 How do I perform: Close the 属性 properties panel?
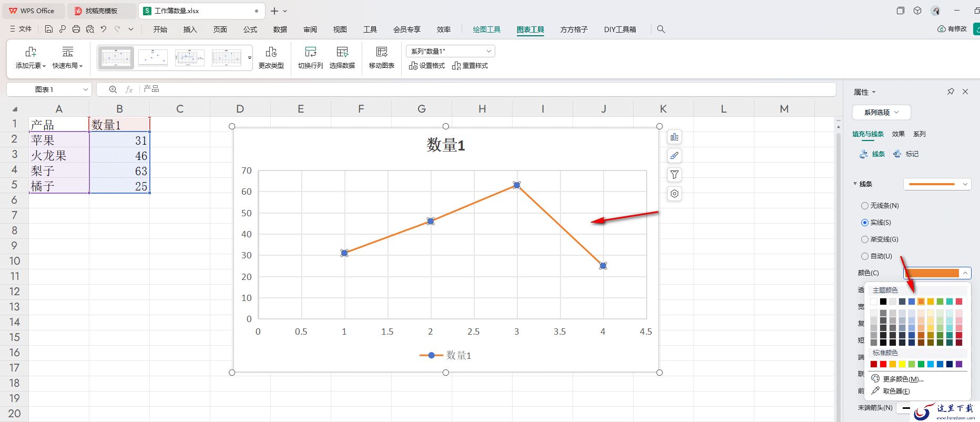965,92
